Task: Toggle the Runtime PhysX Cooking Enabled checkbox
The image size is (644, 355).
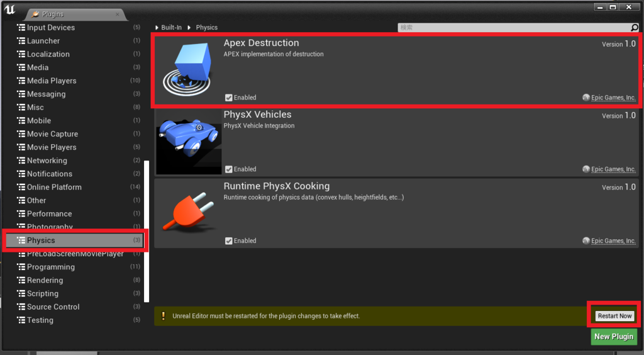Action: tap(229, 241)
